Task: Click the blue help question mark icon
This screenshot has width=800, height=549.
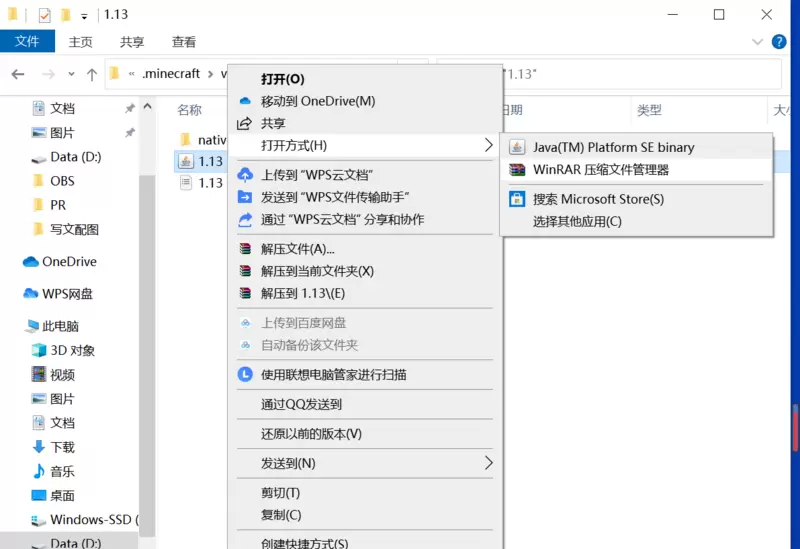Action: (779, 42)
